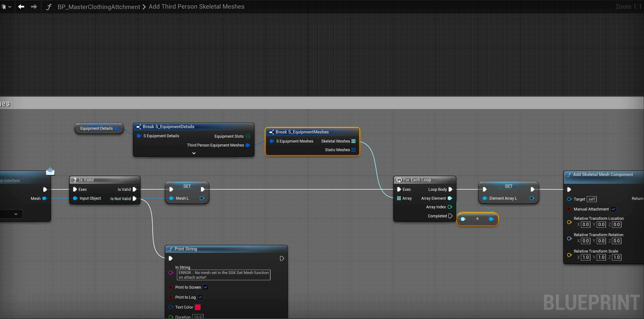Click the Static Meshes array pin

[353, 150]
